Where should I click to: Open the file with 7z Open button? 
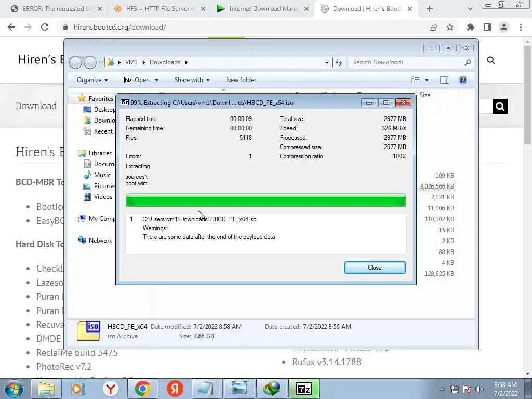[137, 80]
